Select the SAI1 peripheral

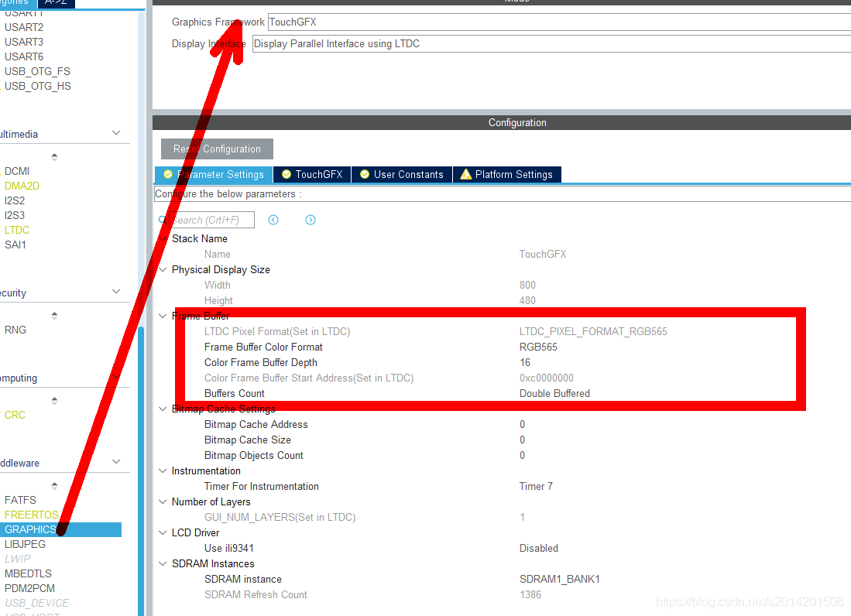(x=15, y=245)
